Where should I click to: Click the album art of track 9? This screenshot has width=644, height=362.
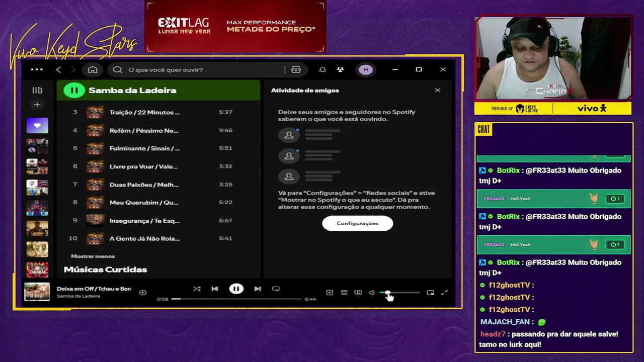(x=95, y=220)
